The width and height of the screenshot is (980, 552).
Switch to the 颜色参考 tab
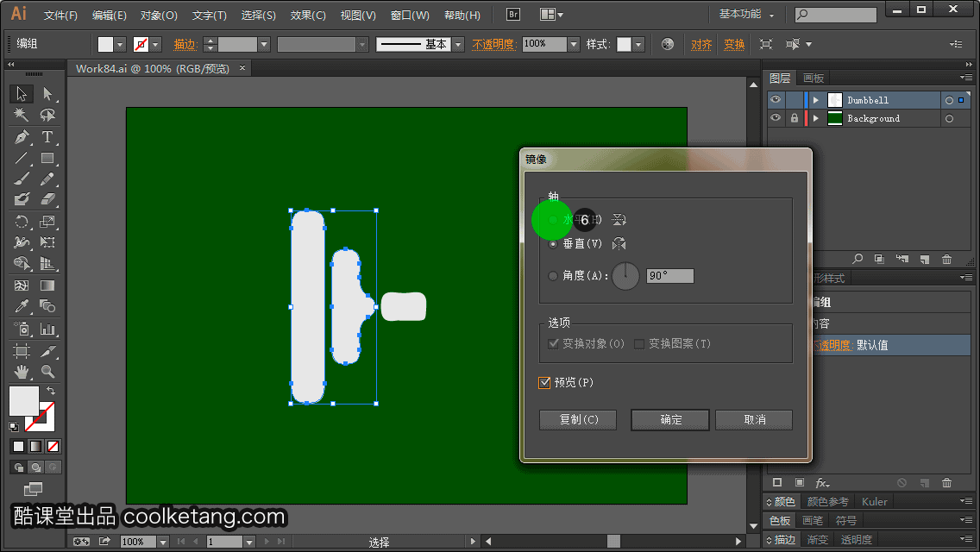point(827,501)
